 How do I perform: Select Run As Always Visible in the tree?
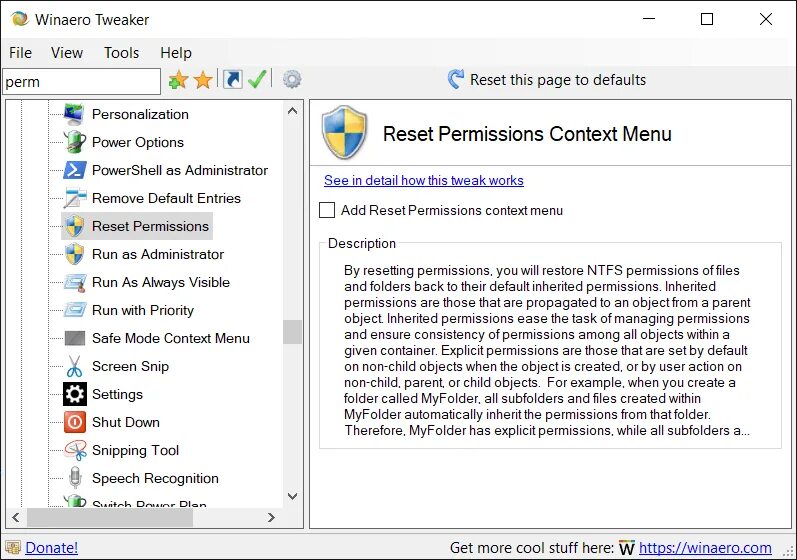pyautogui.click(x=161, y=282)
